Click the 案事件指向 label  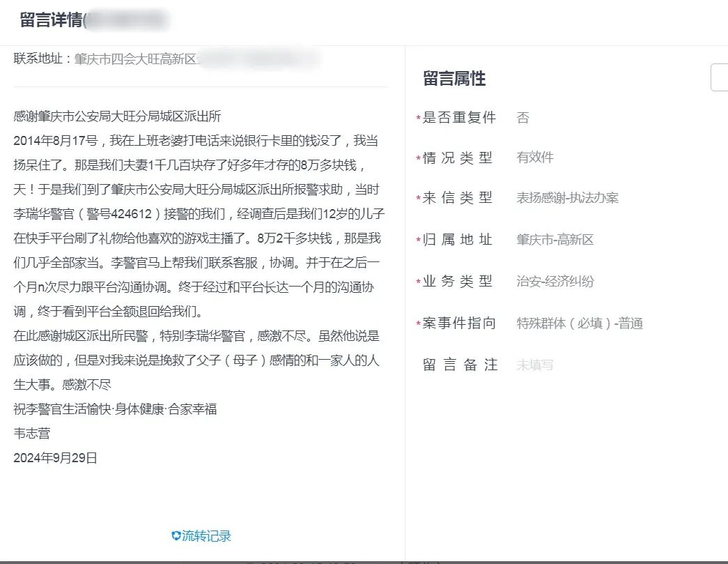click(x=459, y=323)
